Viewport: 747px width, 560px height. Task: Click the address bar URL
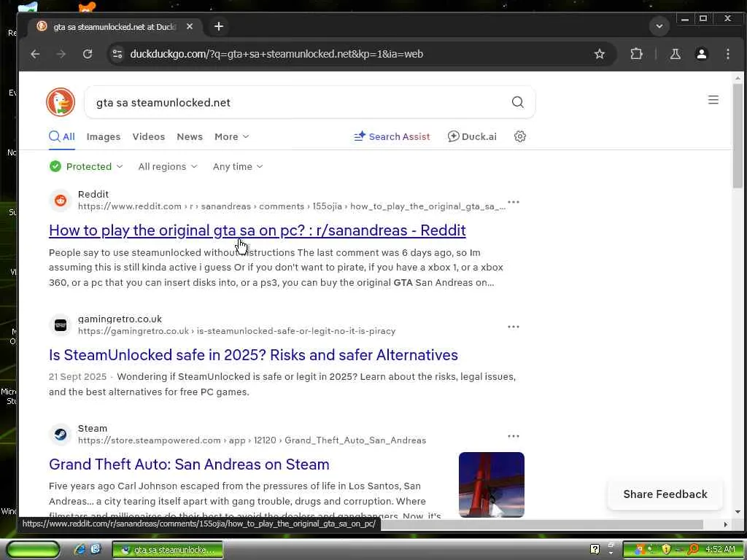[x=276, y=54]
